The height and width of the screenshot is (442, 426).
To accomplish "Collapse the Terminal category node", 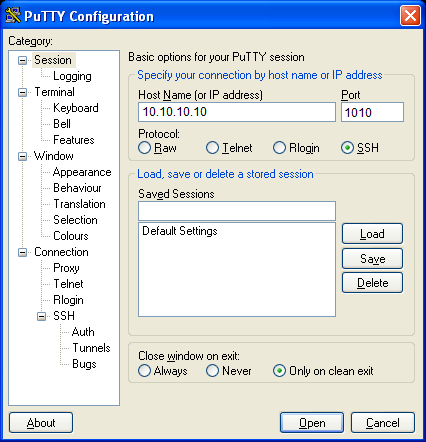I will 22,92.
